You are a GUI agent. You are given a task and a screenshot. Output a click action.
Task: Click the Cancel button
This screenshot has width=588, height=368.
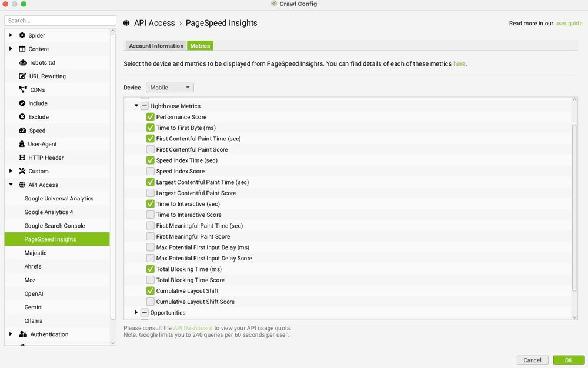[x=533, y=360]
